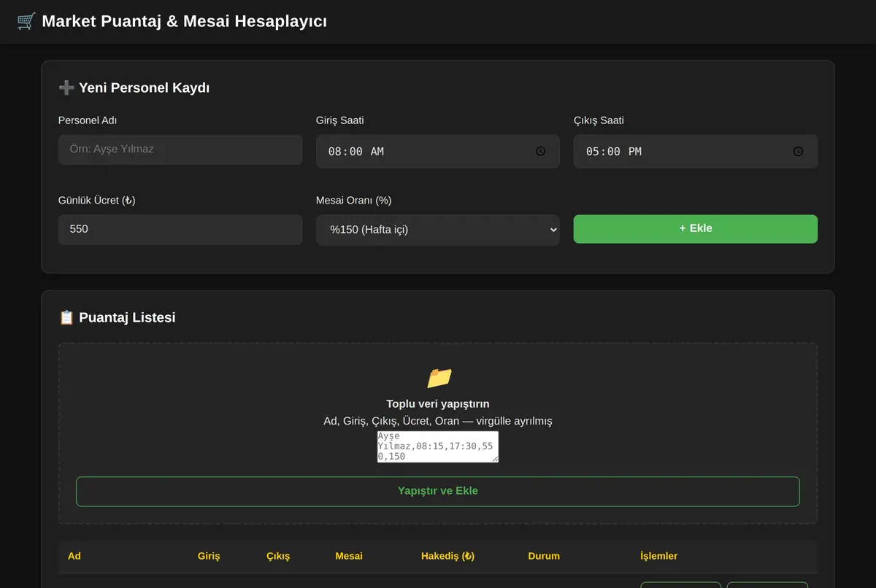Click the Market Puantaj & Mesai Hesaplayıcı title
This screenshot has width=876, height=588.
(x=185, y=21)
